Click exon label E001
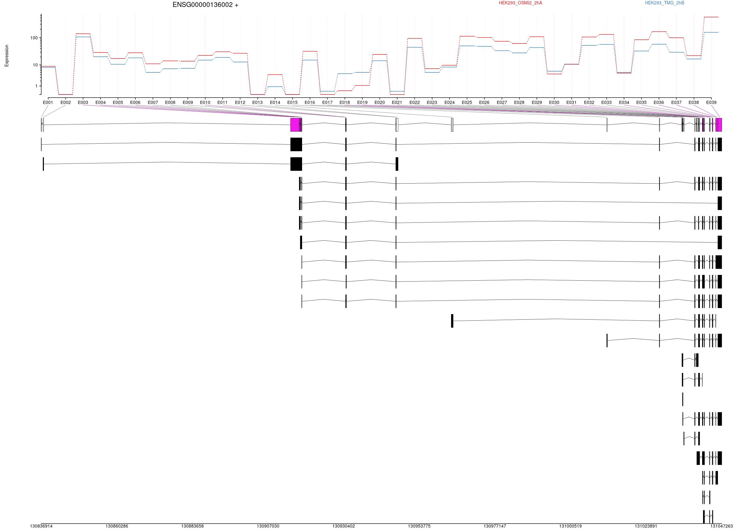Screen dimensions: 756x532 (x=48, y=102)
